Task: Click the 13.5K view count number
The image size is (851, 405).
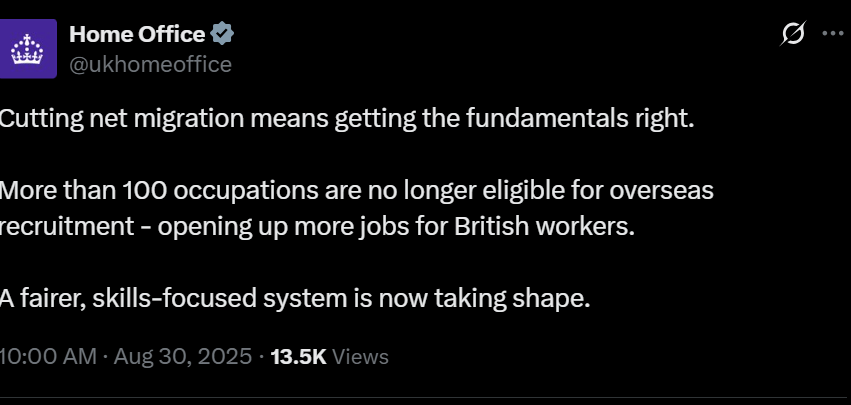Action: (298, 356)
